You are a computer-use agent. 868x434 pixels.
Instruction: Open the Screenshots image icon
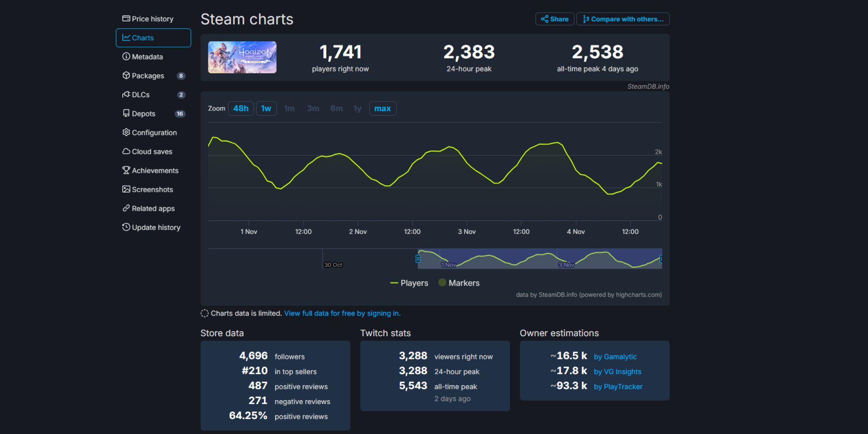tap(126, 189)
